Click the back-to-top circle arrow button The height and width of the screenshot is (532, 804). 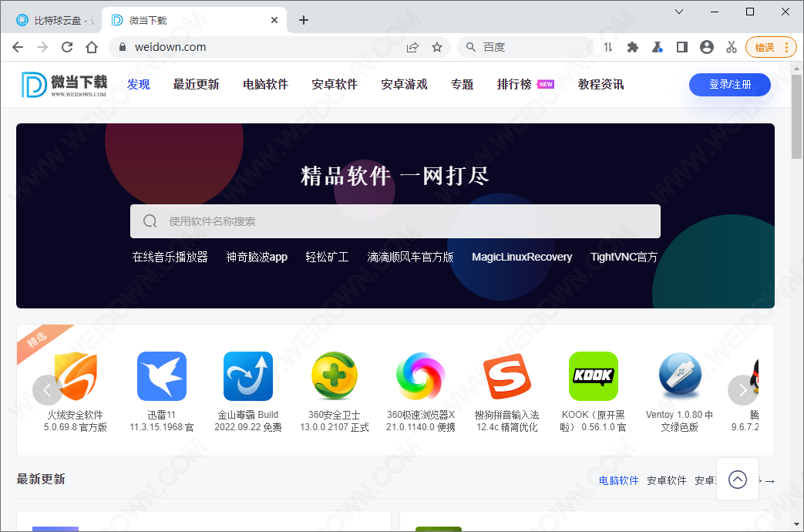pyautogui.click(x=738, y=479)
